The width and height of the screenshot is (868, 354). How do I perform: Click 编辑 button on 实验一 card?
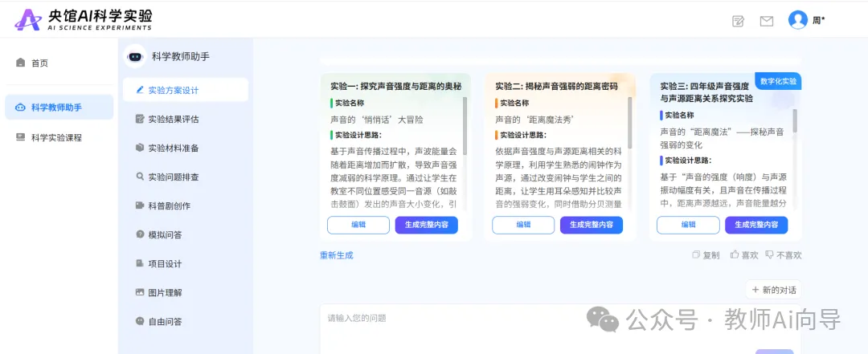358,225
